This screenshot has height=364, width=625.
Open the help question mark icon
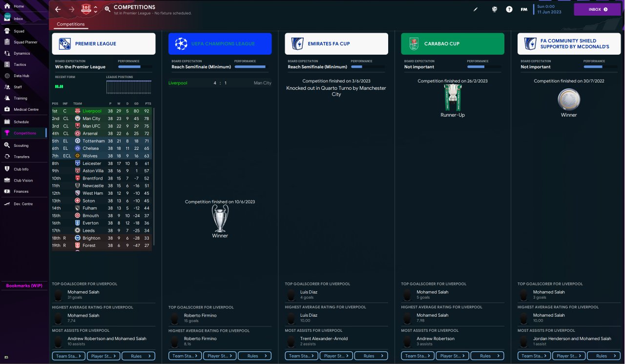509,9
